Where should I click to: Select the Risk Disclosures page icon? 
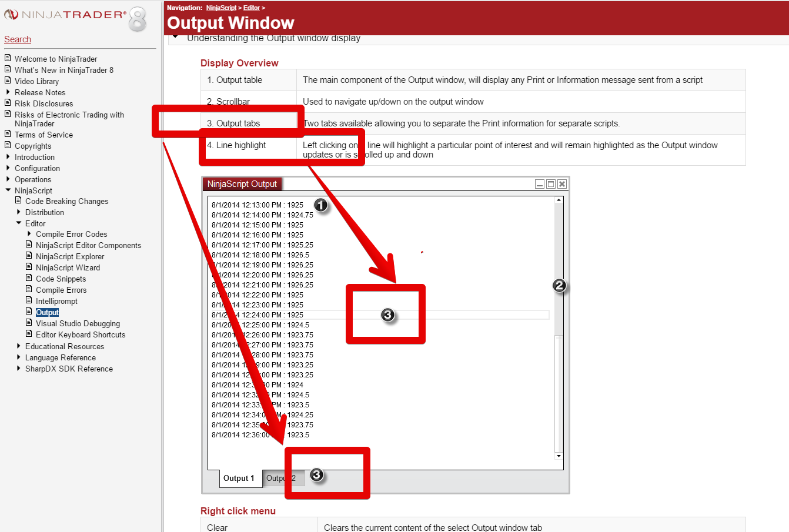8,103
